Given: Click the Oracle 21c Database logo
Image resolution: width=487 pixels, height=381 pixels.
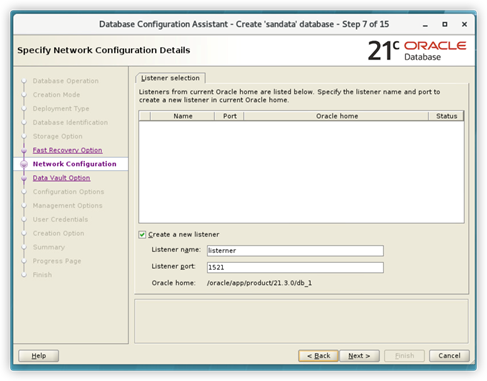Looking at the screenshot, I should click(x=417, y=51).
